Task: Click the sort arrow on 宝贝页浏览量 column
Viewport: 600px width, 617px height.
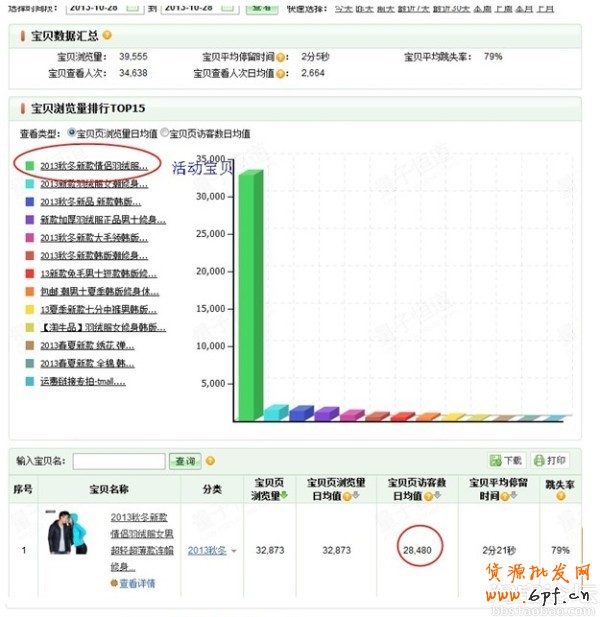Action: point(282,495)
